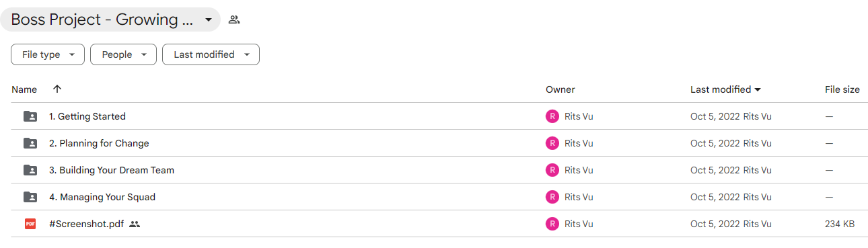
Task: Click the File size column header
Action: click(842, 89)
